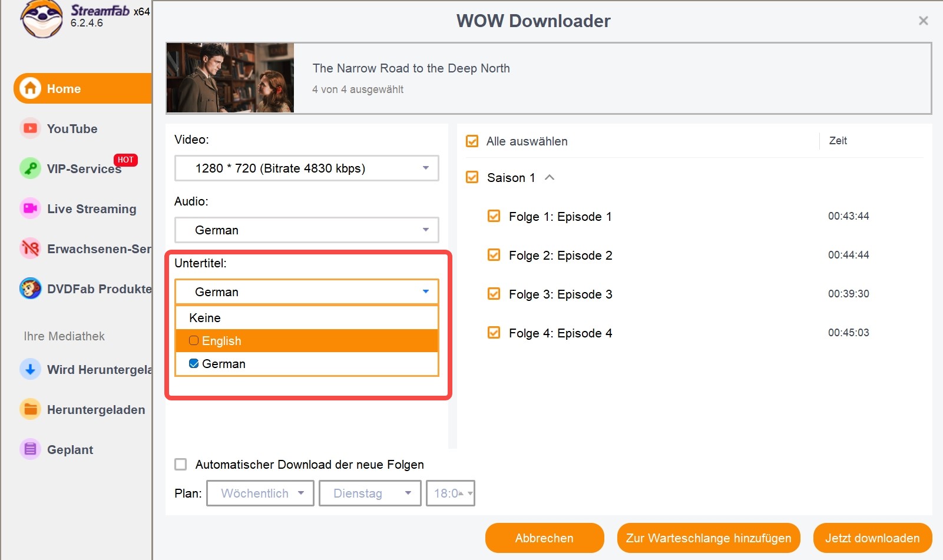The height and width of the screenshot is (560, 943).
Task: Click the YouTube play icon in sidebar
Action: [x=30, y=128]
